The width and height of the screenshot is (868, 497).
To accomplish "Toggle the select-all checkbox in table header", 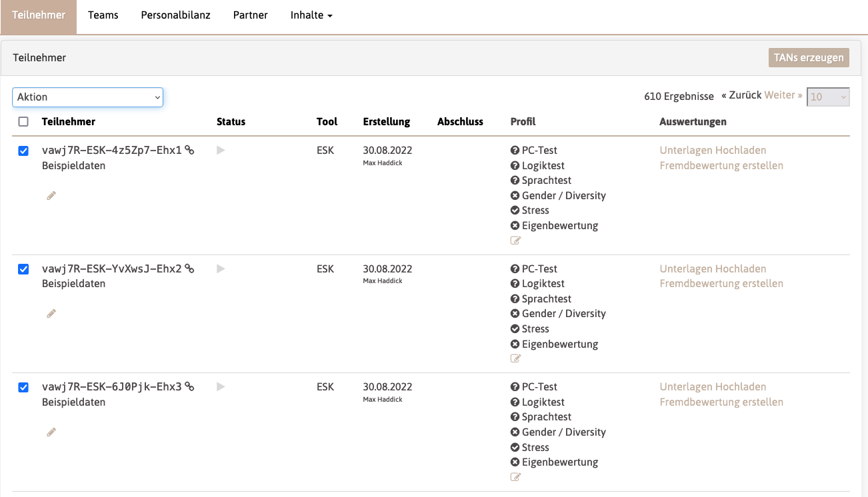I will (23, 122).
